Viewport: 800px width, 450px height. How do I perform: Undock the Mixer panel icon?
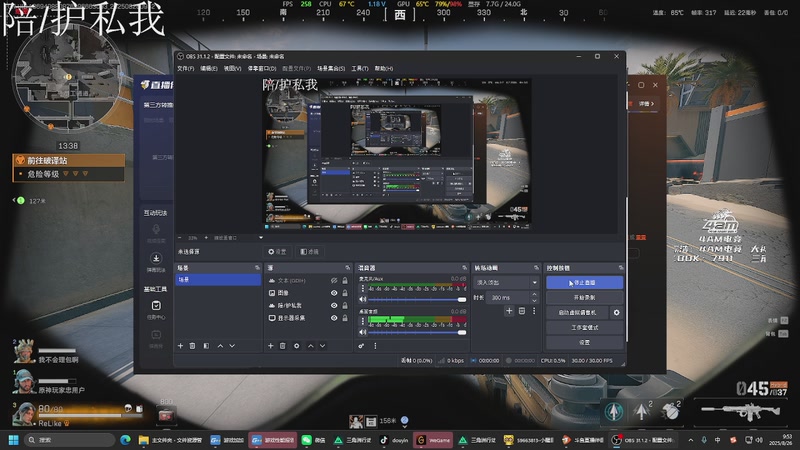[x=464, y=268]
